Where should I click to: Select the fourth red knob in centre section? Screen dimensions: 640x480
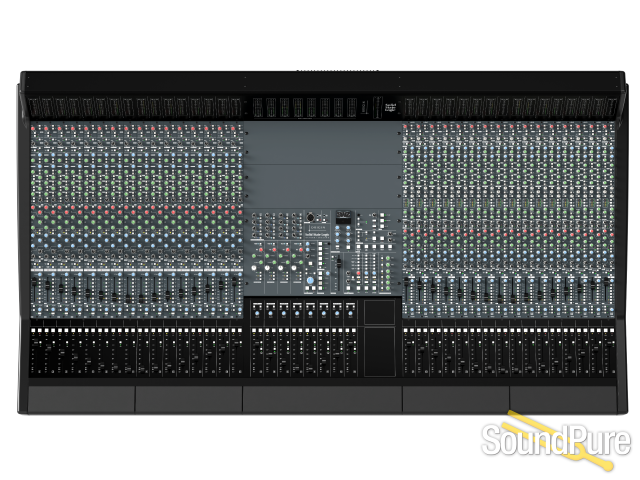pyautogui.click(x=301, y=250)
